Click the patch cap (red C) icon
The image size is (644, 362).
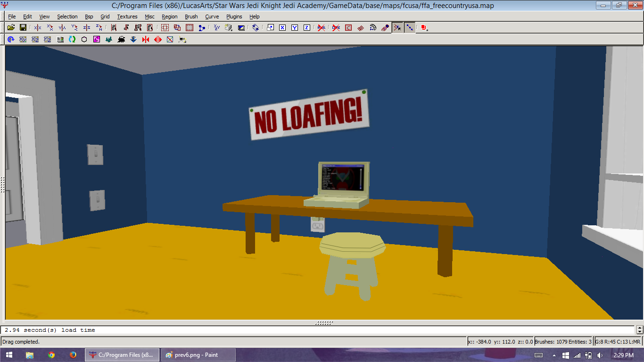(348, 28)
